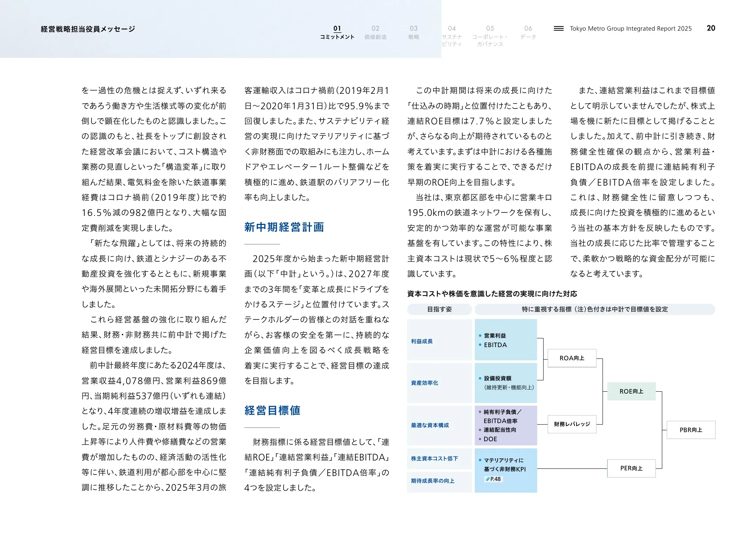Follow the P.48 page link
Screen dimensions: 756x535
tap(494, 479)
